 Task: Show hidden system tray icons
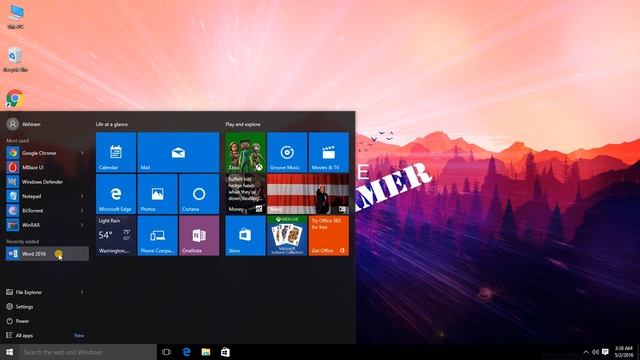[x=586, y=352]
